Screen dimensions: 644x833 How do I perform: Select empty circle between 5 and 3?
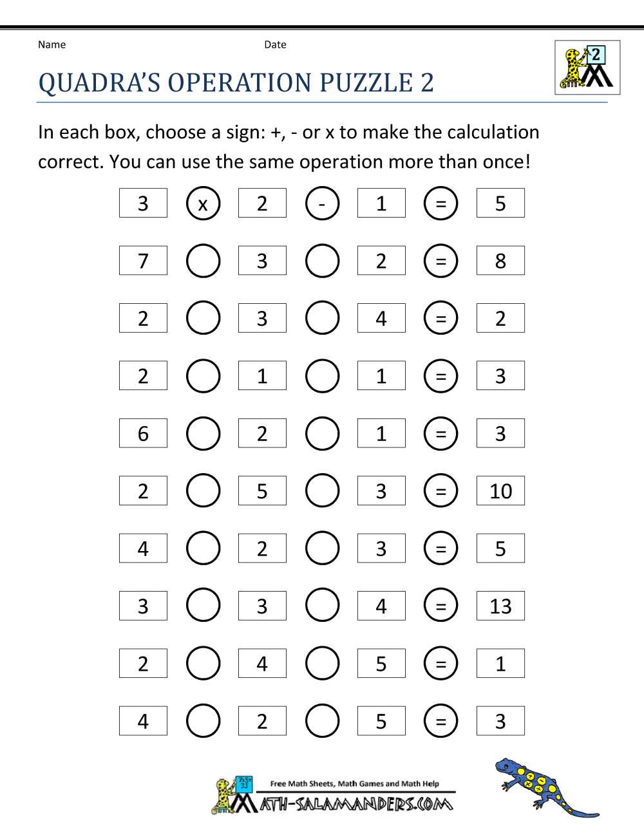point(322,491)
